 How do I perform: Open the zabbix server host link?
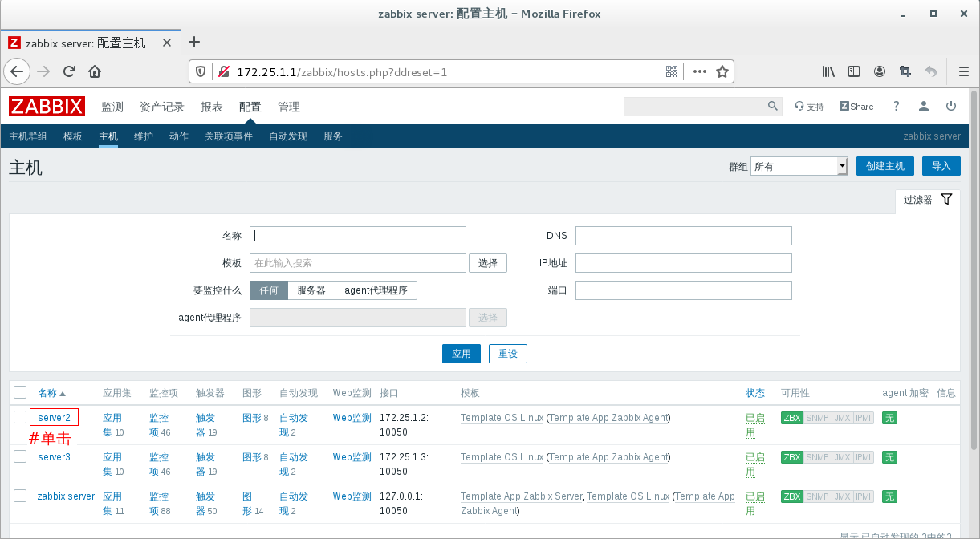[66, 496]
